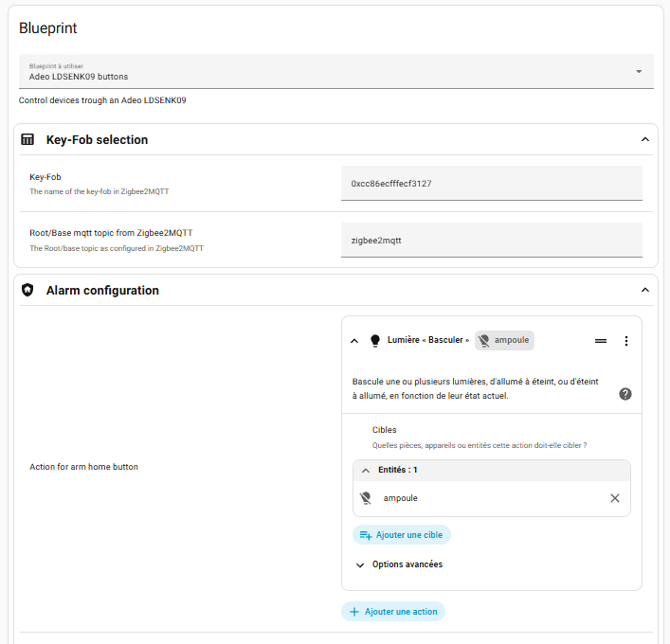Collapse the Entités : 1 list

(x=366, y=470)
